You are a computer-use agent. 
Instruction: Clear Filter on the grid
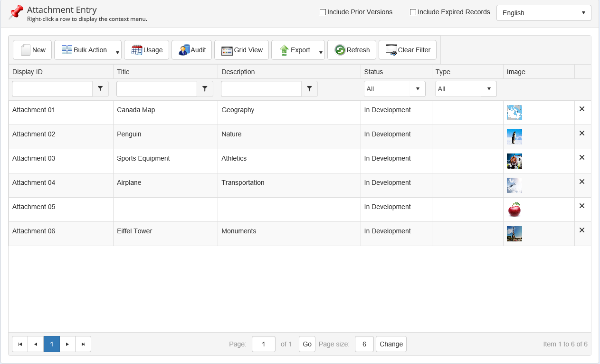[x=407, y=50]
